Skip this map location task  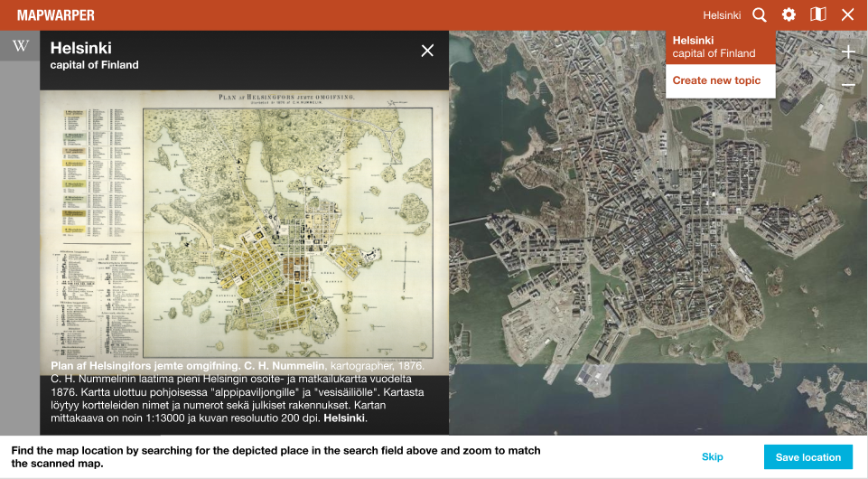[712, 456]
